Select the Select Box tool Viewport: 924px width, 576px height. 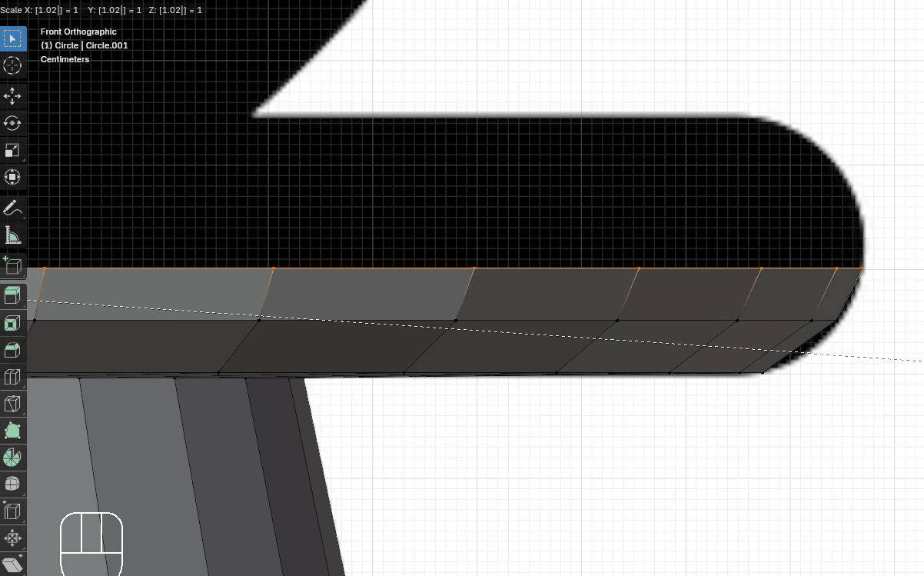(12, 38)
